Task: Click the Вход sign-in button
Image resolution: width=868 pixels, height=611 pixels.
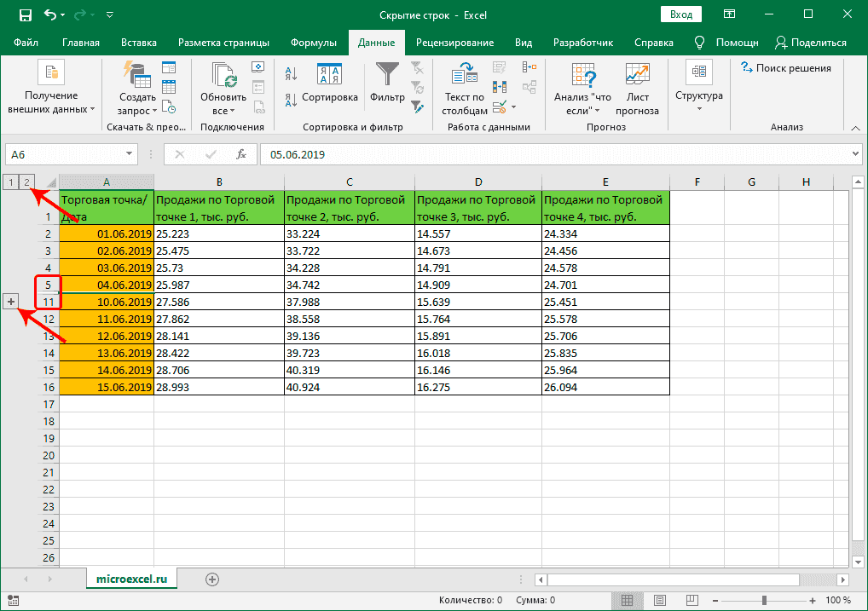Action: pyautogui.click(x=681, y=14)
